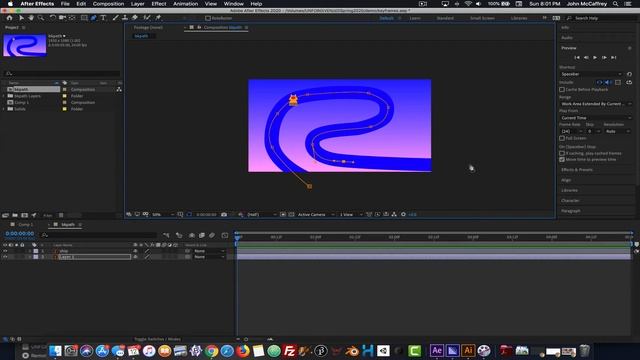640x360 pixels.
Task: Open the Shortcut Spacebar dropdown
Action: (591, 74)
